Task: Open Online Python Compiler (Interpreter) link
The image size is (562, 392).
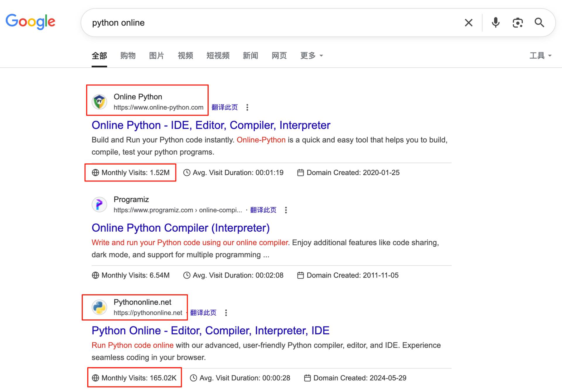Action: 181,228
